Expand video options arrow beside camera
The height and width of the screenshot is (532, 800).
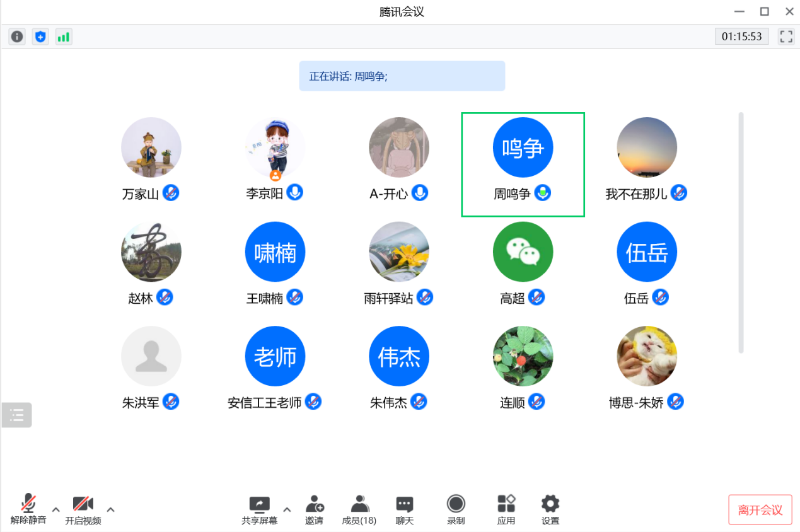[110, 509]
